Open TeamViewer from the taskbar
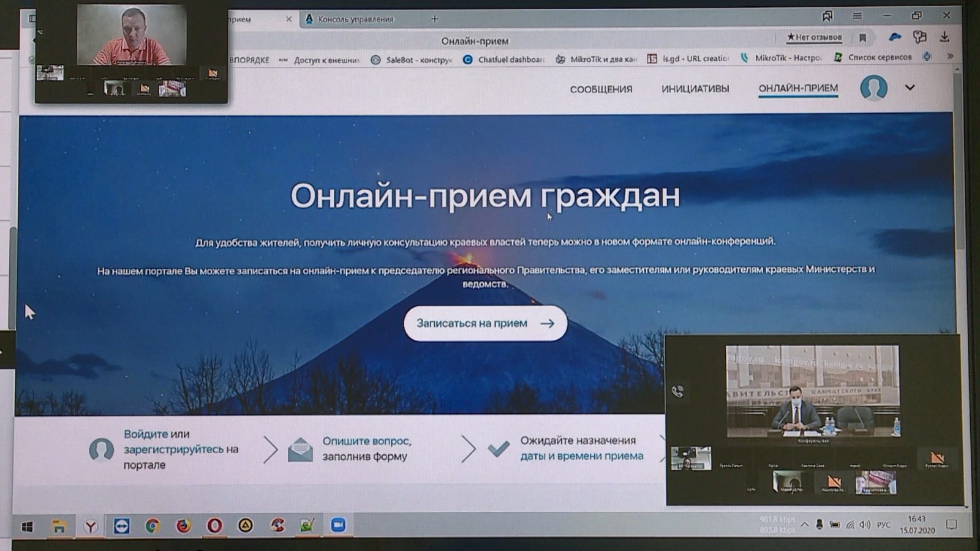Viewport: 980px width, 551px height. click(x=122, y=526)
